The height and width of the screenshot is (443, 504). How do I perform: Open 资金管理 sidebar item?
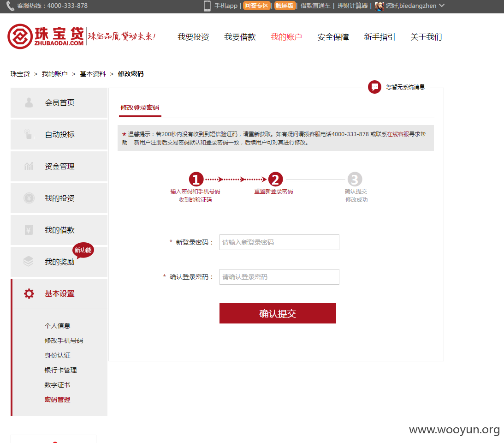point(59,166)
